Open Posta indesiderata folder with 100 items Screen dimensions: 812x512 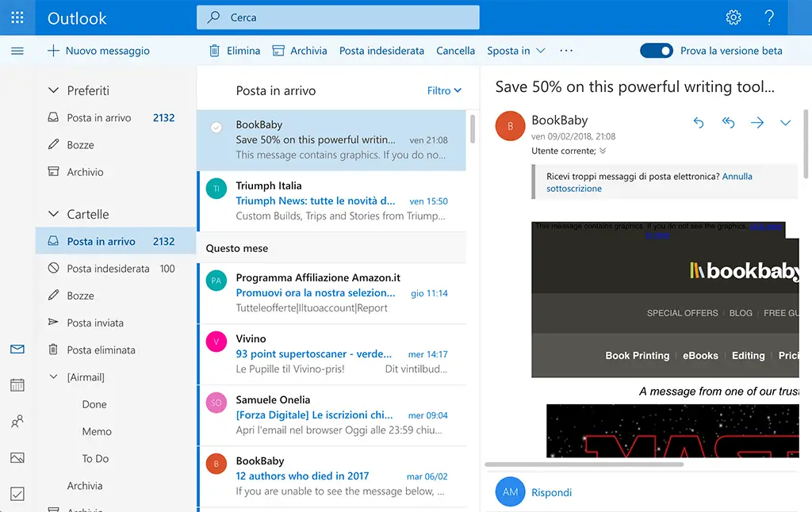click(x=116, y=268)
